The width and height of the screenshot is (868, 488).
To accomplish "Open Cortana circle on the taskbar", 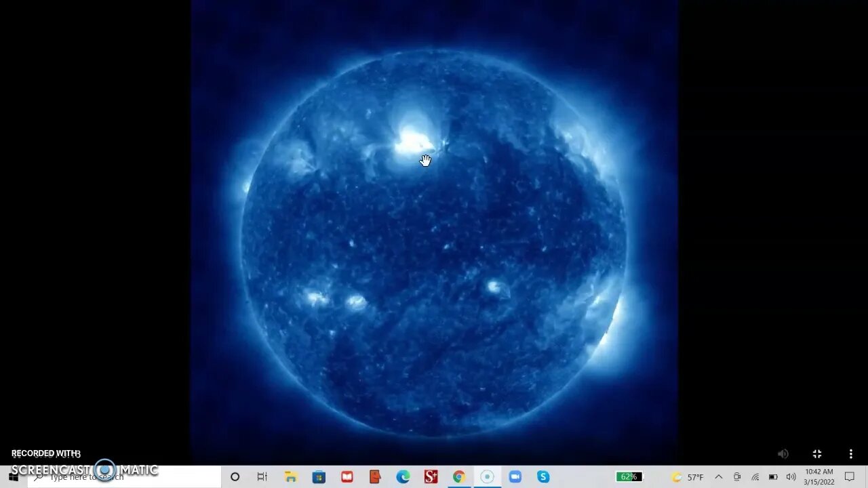I will click(235, 477).
